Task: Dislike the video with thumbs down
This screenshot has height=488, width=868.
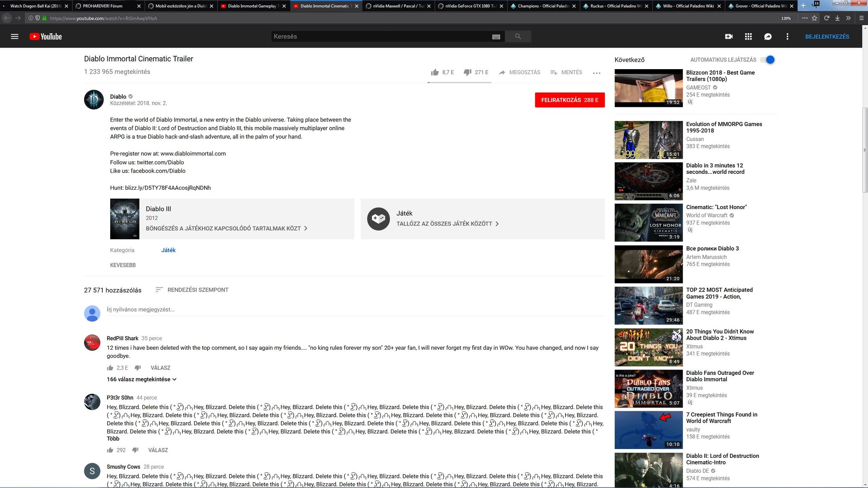Action: click(x=468, y=72)
